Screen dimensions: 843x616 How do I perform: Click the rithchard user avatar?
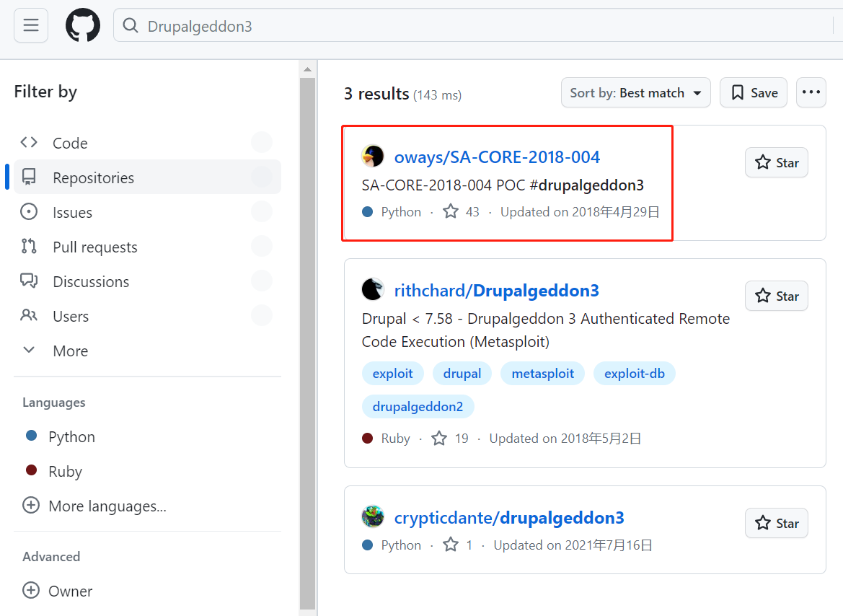(x=373, y=290)
